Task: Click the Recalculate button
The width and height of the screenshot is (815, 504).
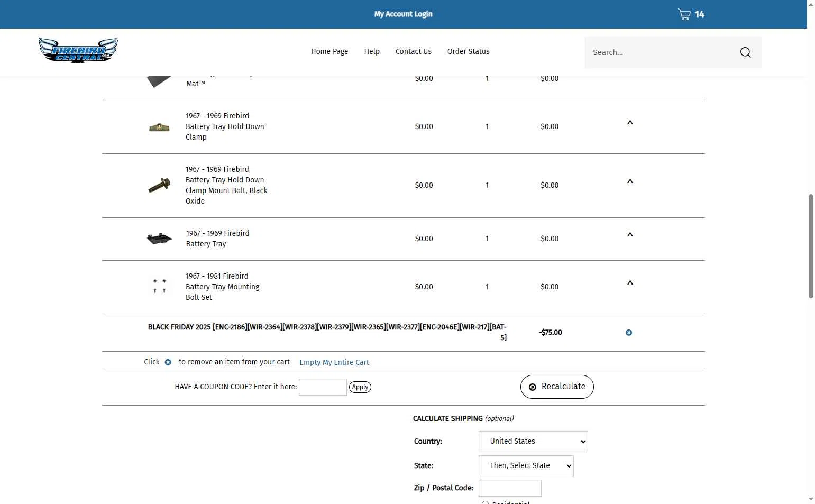Action: coord(557,387)
